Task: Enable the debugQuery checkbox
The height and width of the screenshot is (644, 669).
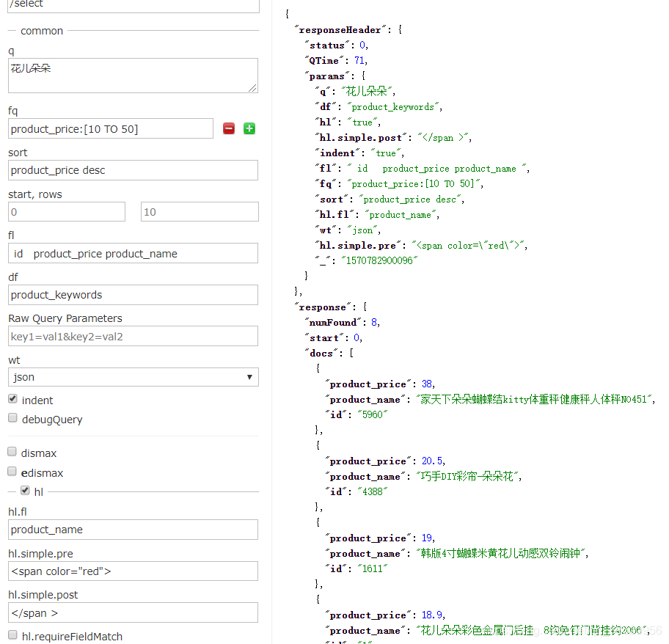Action: 12,418
